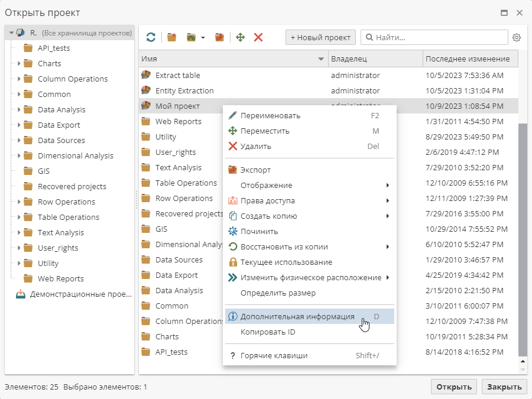This screenshot has width=532, height=399.
Task: Maximize the Открыть проект dialog
Action: [x=504, y=13]
